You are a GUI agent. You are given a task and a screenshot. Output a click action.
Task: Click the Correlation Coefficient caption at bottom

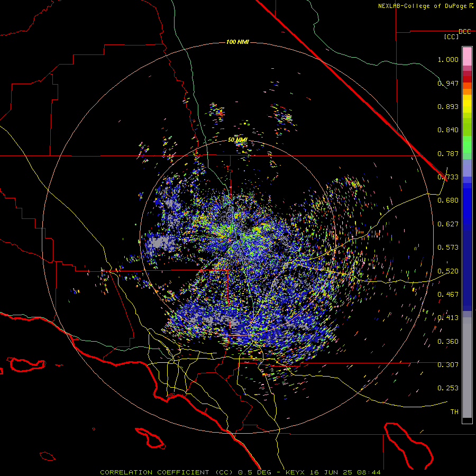coord(240,472)
